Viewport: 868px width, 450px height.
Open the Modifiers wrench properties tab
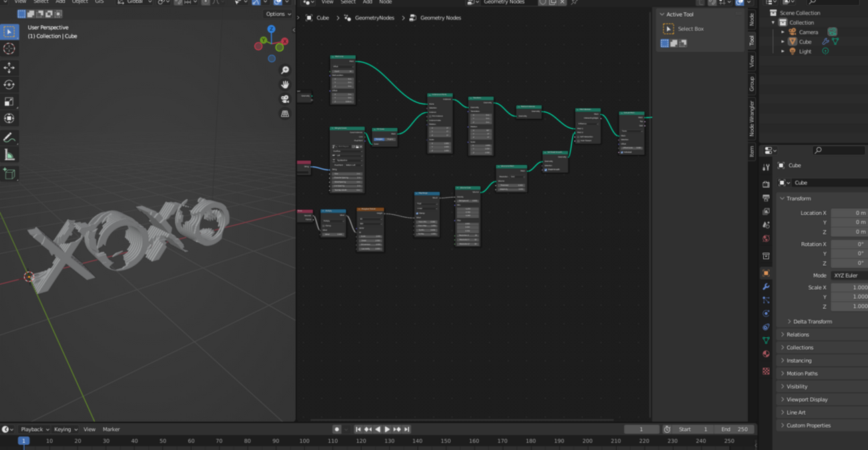click(x=766, y=286)
